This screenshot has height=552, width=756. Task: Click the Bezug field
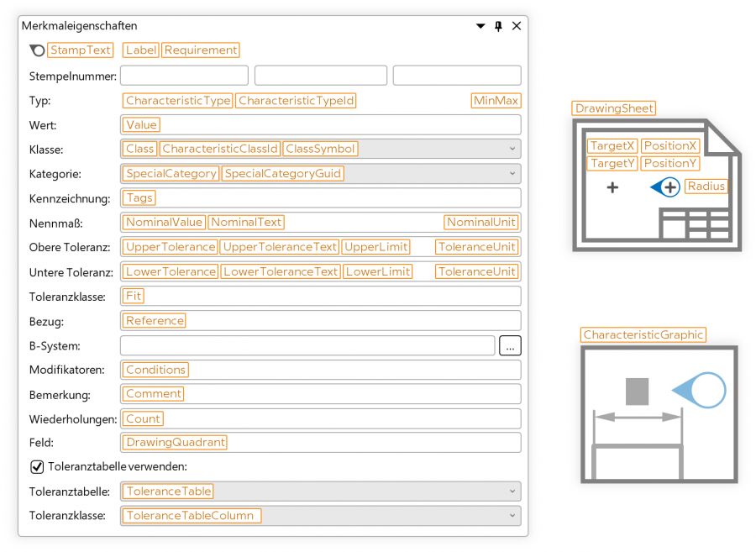[x=321, y=321]
